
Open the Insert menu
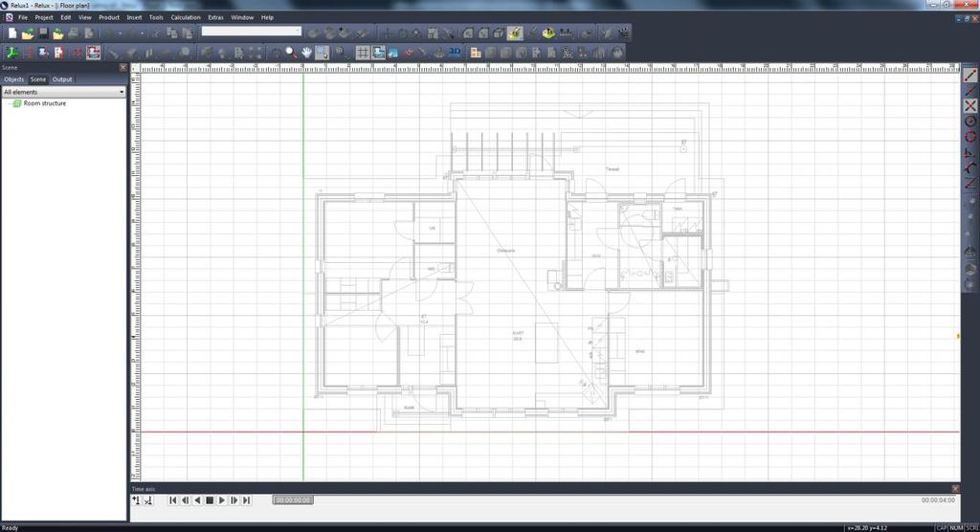[x=134, y=17]
